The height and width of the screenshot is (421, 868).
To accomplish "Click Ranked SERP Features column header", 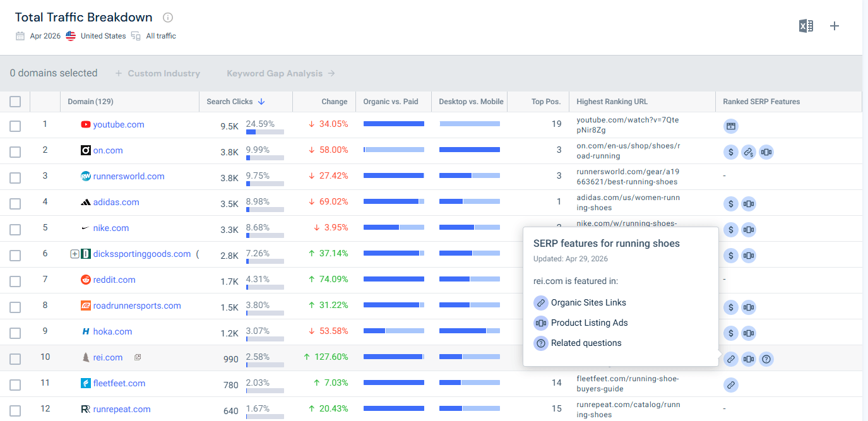I will tap(761, 102).
